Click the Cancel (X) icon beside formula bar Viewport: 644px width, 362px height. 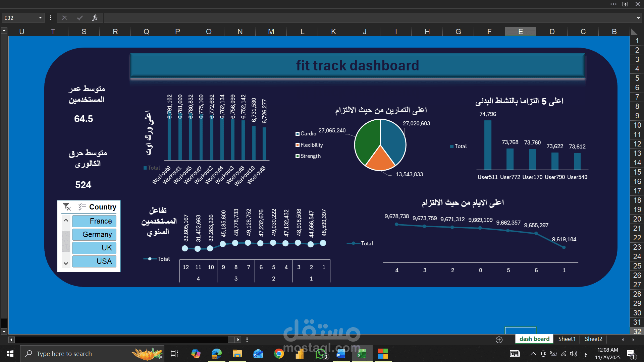point(64,17)
